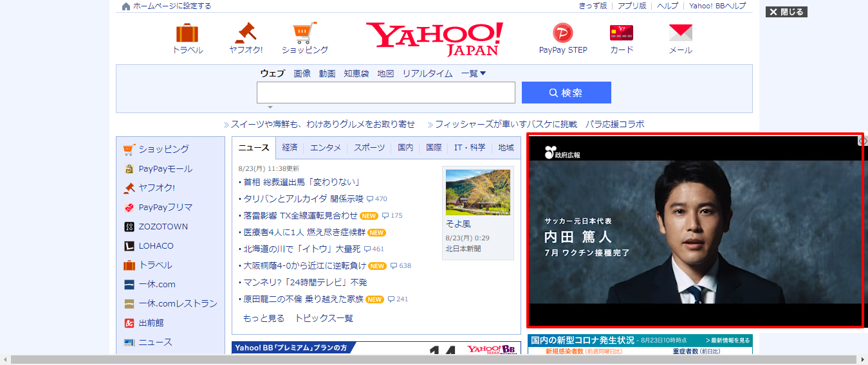This screenshot has height=365, width=868.
Task: Switch search to 地図 category
Action: point(385,74)
